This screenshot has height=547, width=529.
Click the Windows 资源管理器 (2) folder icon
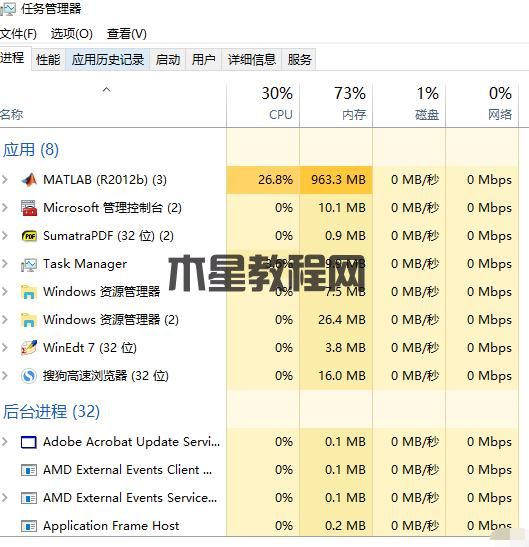[x=29, y=320]
